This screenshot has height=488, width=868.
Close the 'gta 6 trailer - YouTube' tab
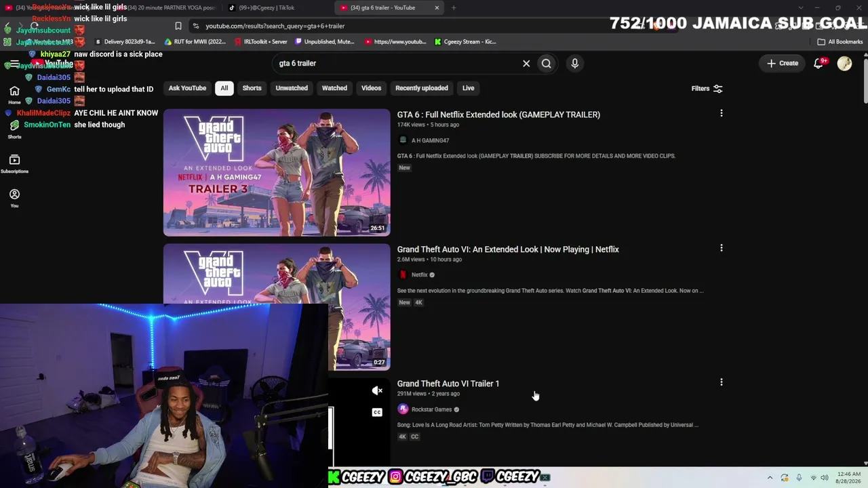tap(437, 8)
